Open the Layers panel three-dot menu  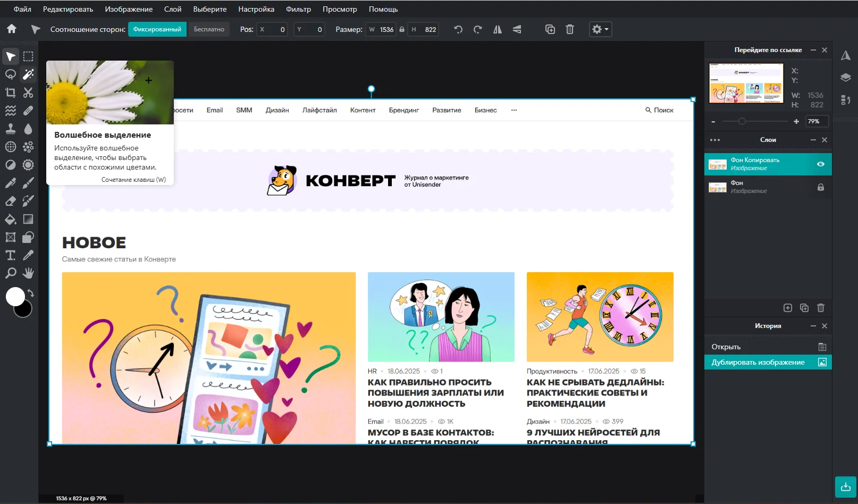coord(715,140)
